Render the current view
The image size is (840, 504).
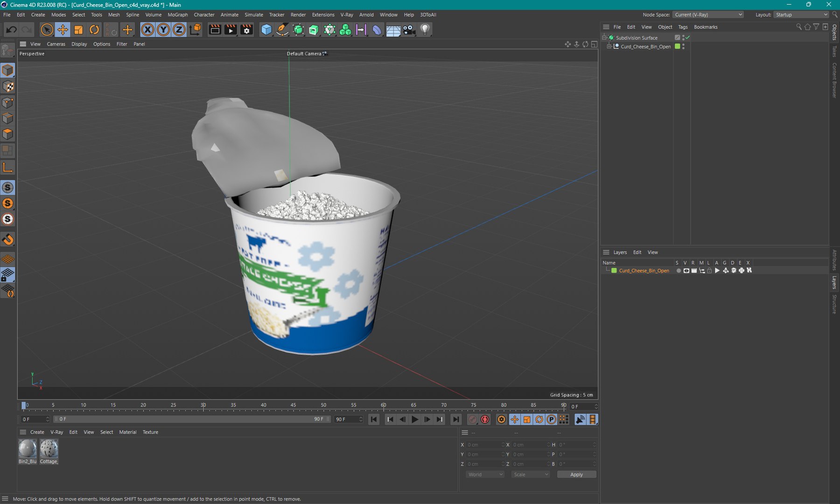[215, 30]
